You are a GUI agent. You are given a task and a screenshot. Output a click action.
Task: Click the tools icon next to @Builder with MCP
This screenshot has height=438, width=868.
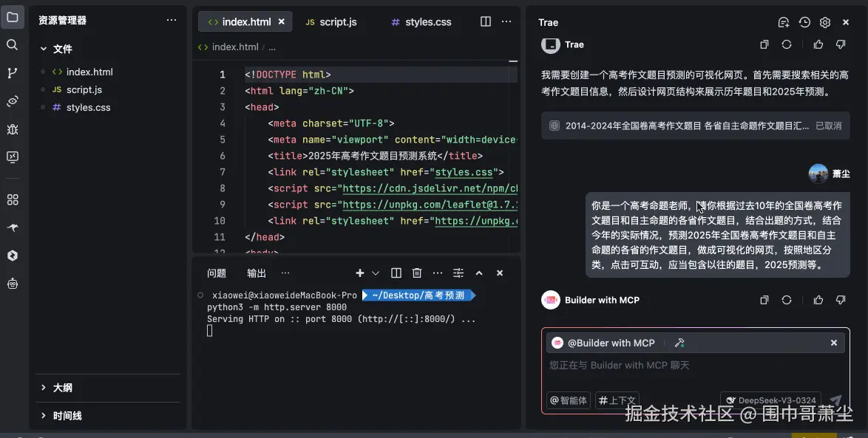coord(679,343)
